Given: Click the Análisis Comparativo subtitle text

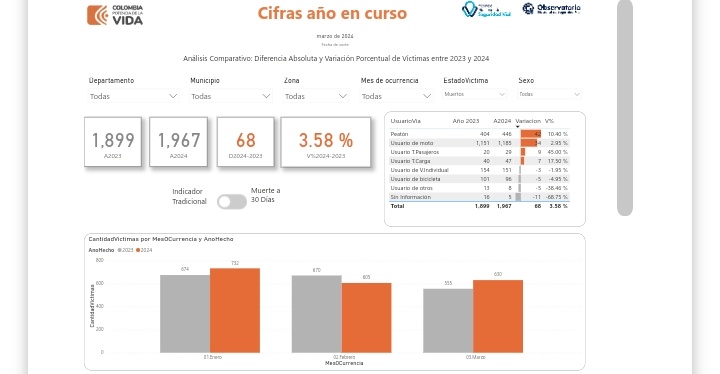Looking at the screenshot, I should [336, 59].
